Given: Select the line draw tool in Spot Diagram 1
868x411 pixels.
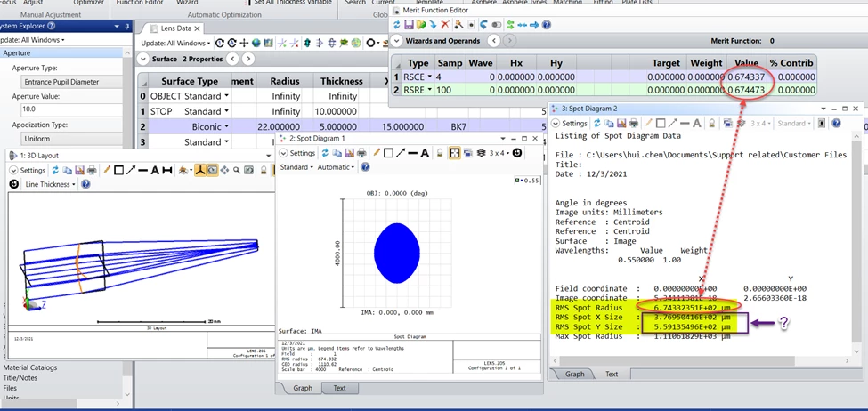Looking at the screenshot, I should point(413,153).
